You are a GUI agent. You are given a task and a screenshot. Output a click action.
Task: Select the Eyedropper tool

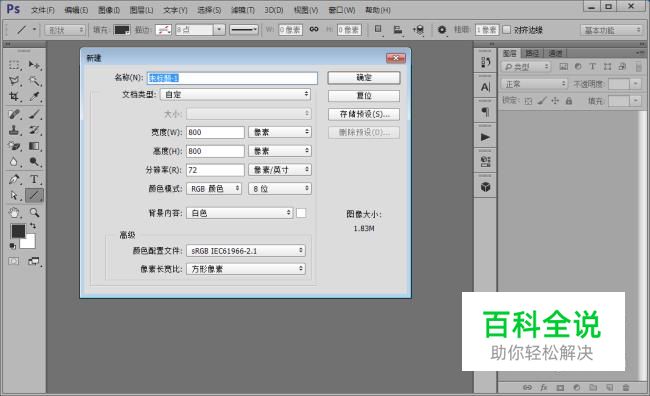34,96
